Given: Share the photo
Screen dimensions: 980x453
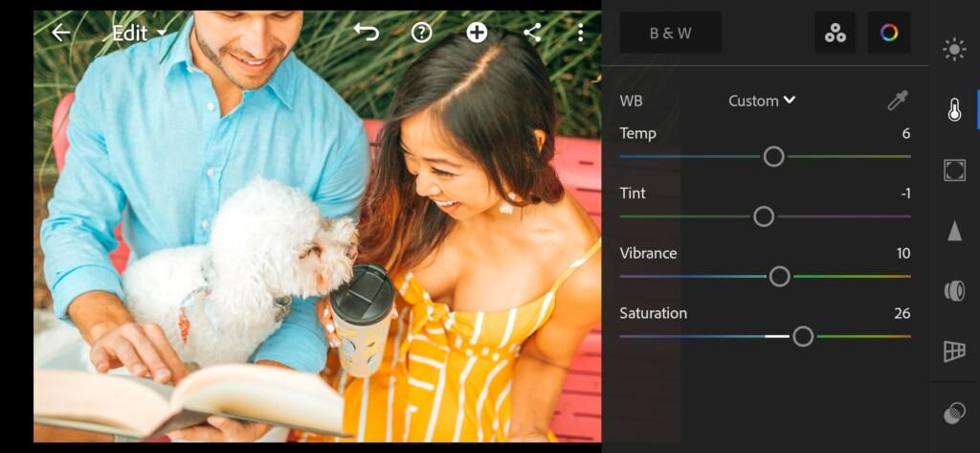Looking at the screenshot, I should coord(532,33).
